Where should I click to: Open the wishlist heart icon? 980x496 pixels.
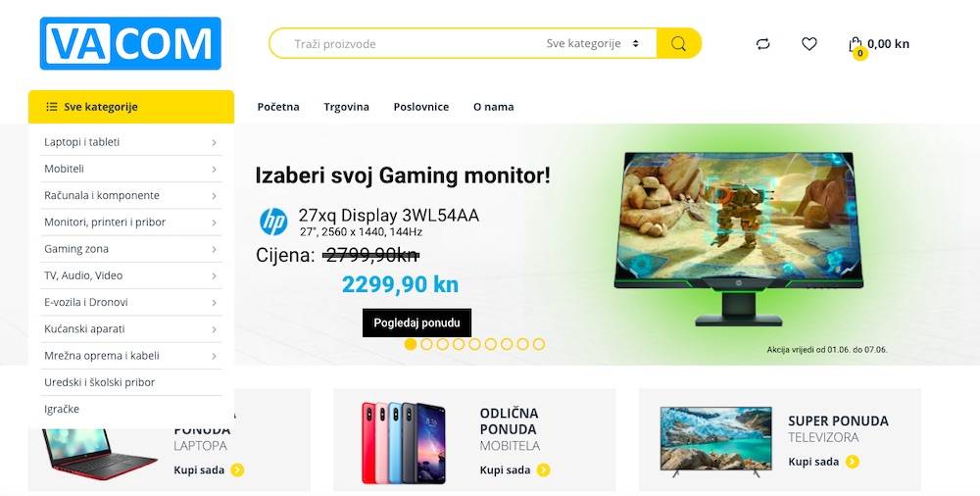pyautogui.click(x=809, y=44)
